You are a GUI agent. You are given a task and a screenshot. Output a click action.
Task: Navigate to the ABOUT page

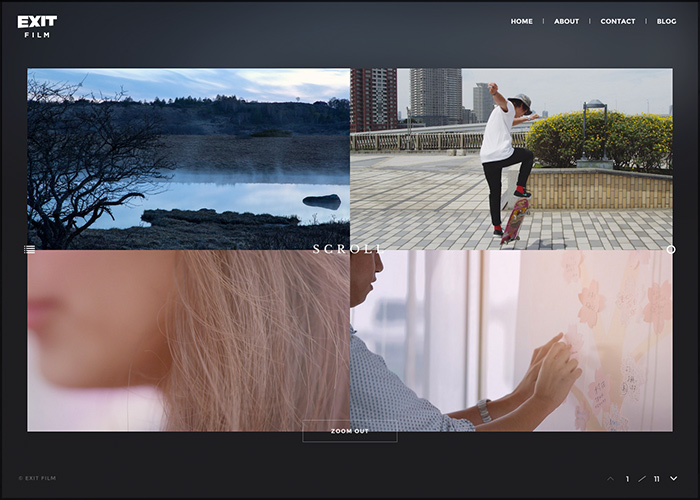point(566,21)
